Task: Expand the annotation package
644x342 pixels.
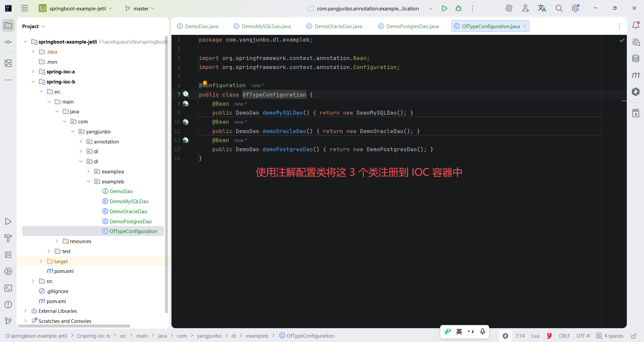Action: click(x=80, y=141)
